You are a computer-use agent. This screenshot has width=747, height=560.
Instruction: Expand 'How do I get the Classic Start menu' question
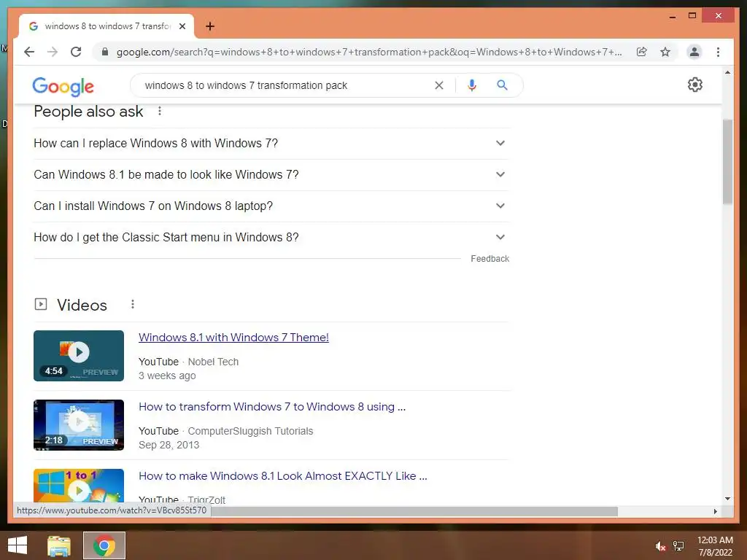(271, 237)
